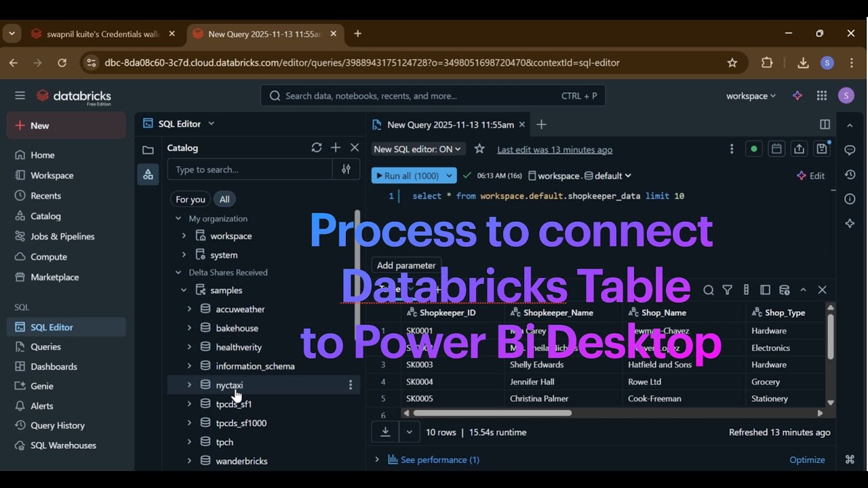The image size is (868, 488).
Task: Close the results panel
Action: tap(823, 290)
